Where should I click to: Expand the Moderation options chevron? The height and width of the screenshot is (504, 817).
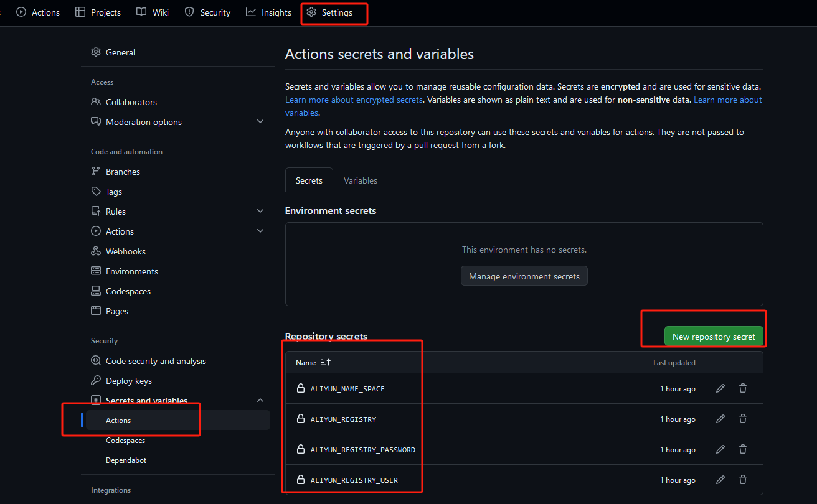pos(260,122)
